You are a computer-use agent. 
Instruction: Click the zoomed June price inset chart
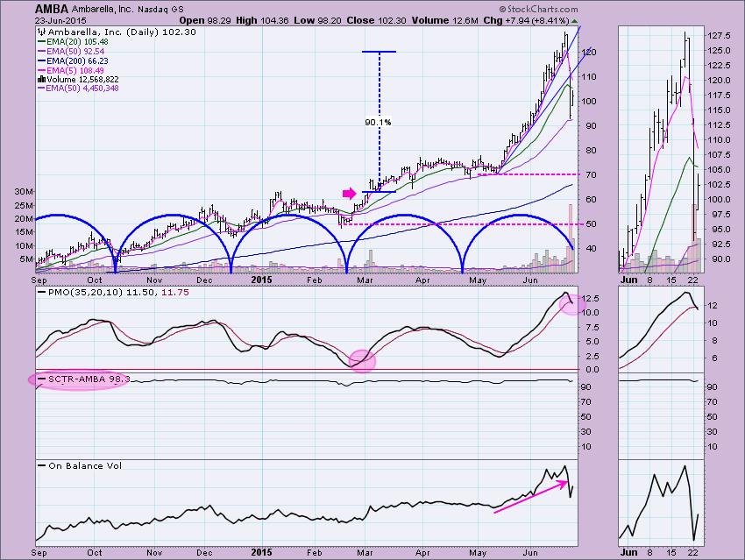coord(663,149)
